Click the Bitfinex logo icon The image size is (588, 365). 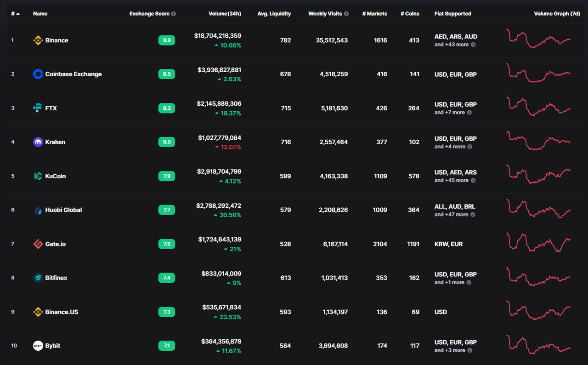pos(38,278)
